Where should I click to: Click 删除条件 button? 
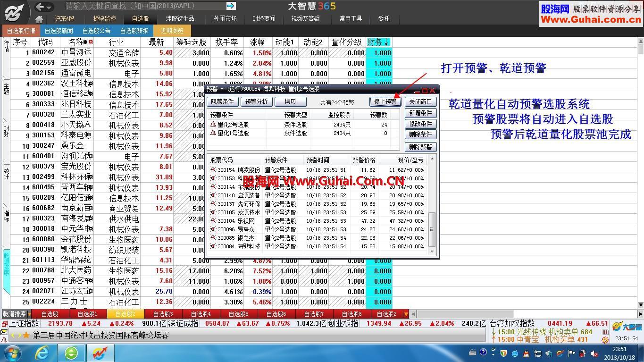tap(420, 135)
